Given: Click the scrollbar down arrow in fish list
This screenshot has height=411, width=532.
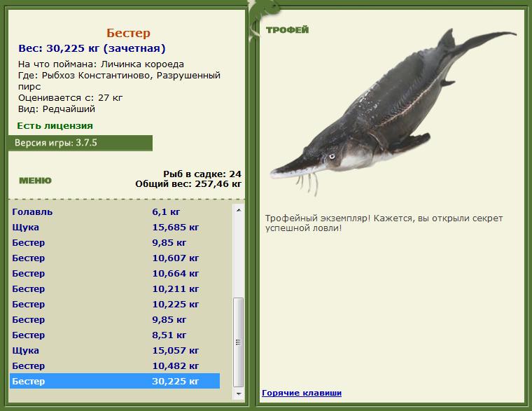Looking at the screenshot, I should coord(239,393).
